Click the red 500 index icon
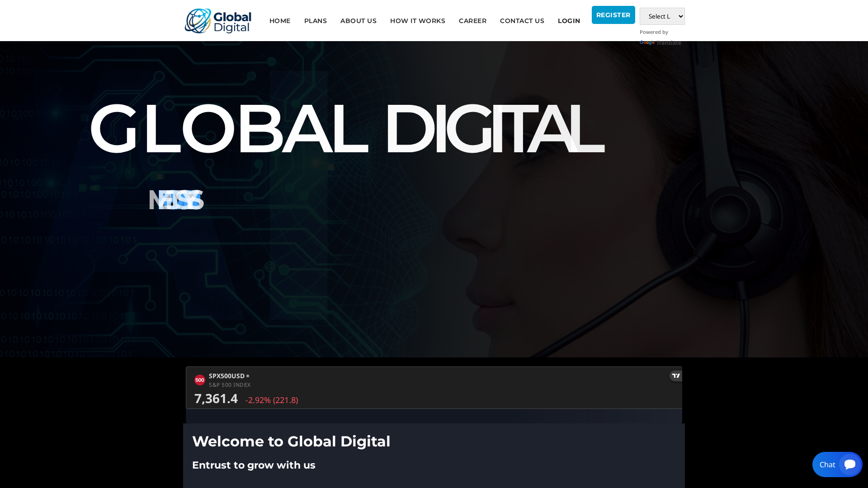The width and height of the screenshot is (868, 488). pos(200,380)
